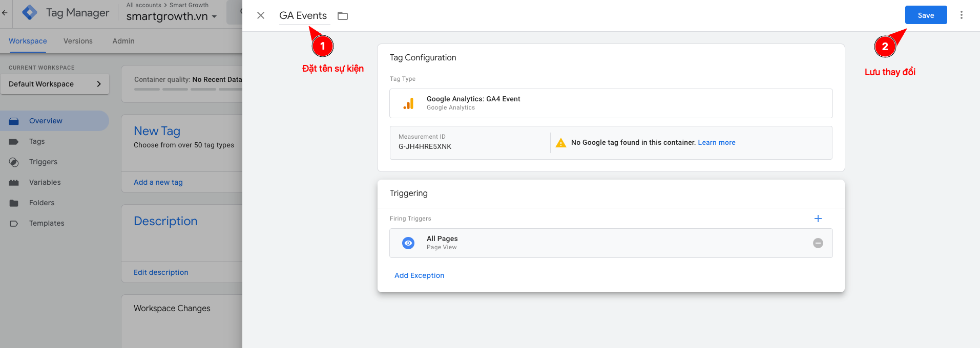
Task: Open the three-dot more actions menu
Action: click(x=961, y=15)
